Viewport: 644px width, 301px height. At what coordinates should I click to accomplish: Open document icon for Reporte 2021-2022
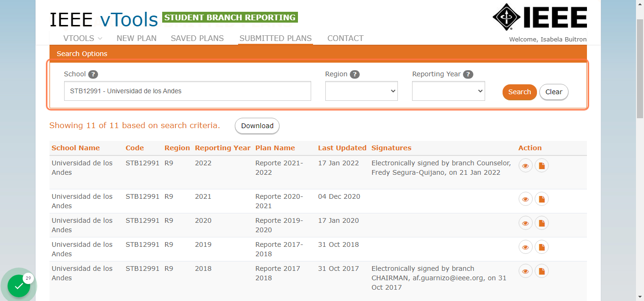[x=542, y=165]
